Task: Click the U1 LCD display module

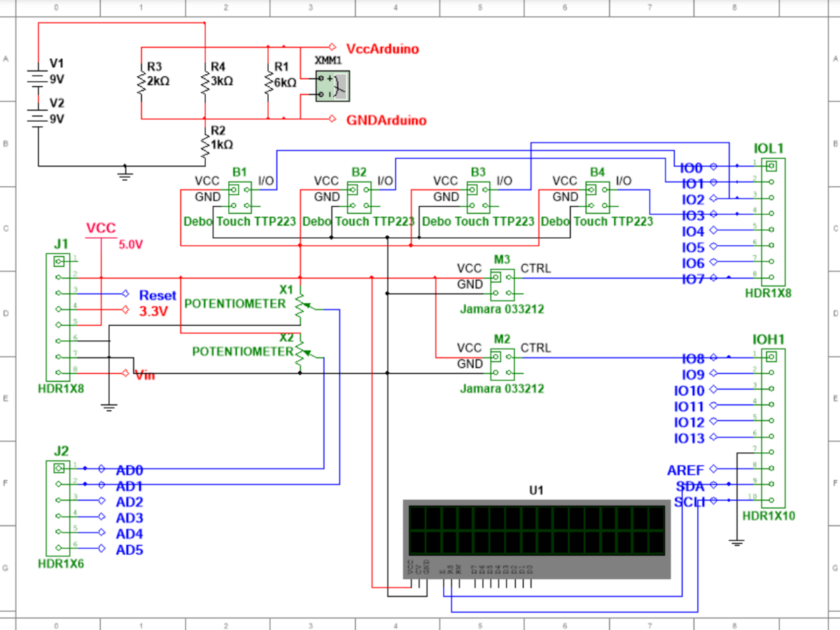Action: pos(535,535)
